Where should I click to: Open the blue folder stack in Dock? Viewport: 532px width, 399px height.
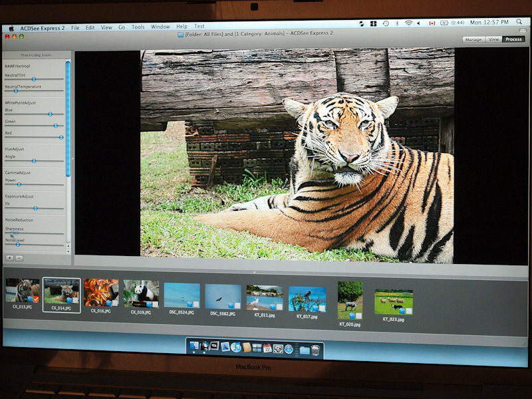(x=305, y=350)
